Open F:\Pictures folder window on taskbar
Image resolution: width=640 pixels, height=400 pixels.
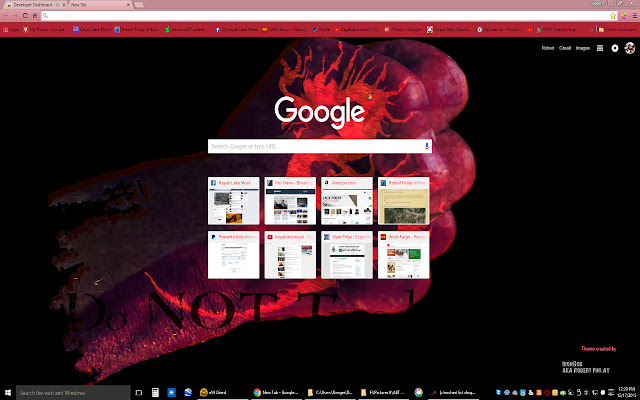(x=384, y=393)
